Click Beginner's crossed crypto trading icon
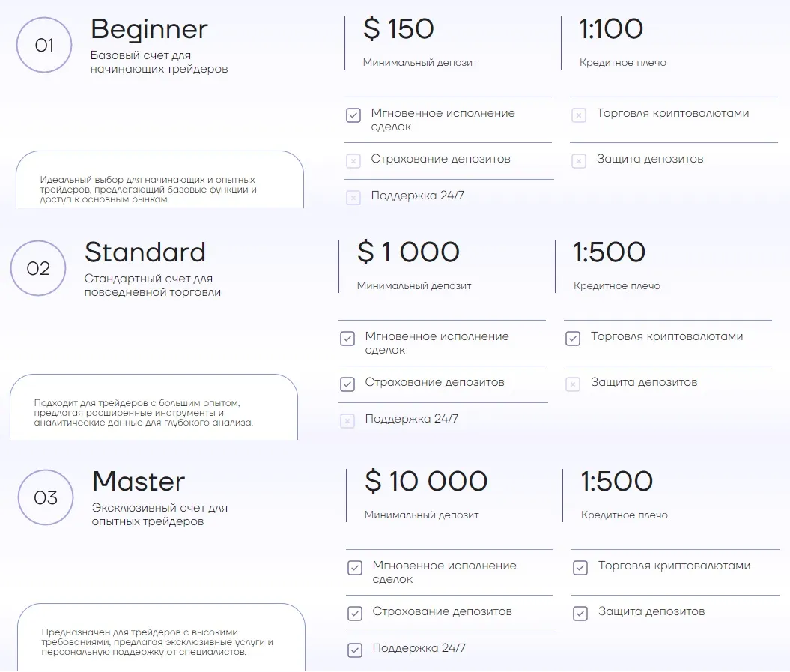 coord(579,115)
